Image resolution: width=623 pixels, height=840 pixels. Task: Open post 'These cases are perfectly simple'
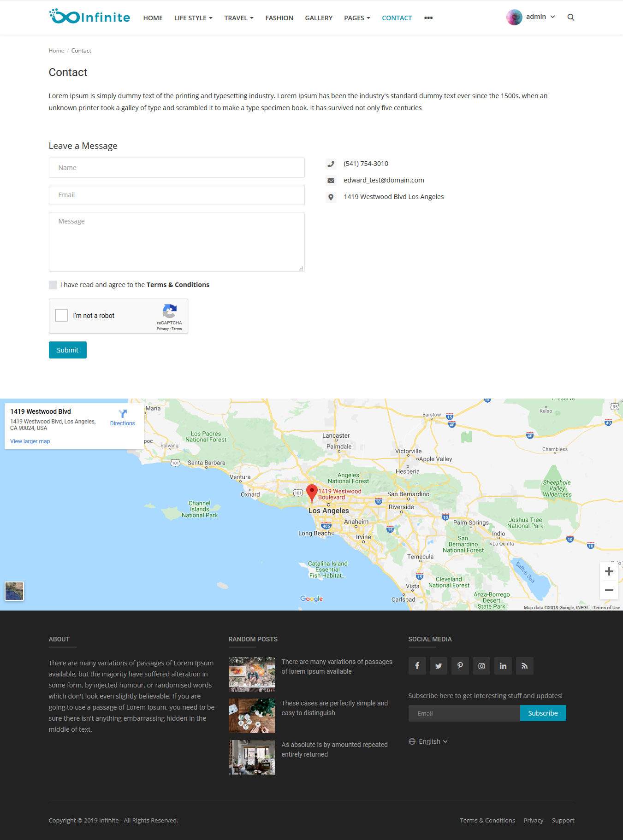click(335, 708)
